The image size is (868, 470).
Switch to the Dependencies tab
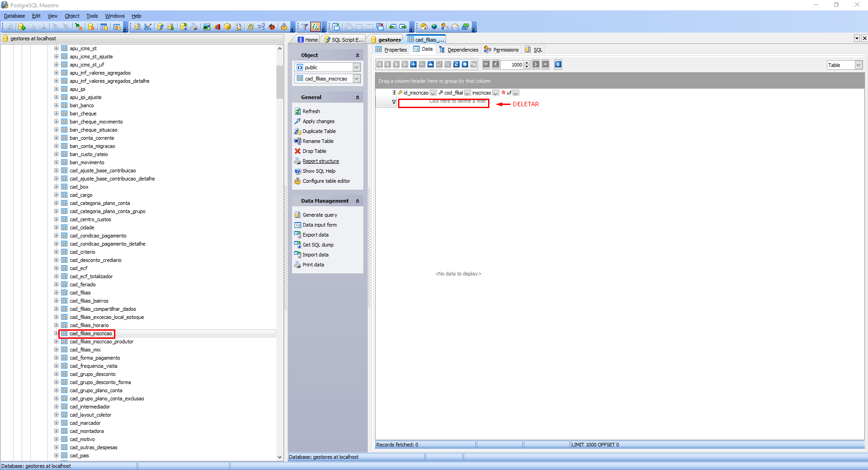pos(462,50)
